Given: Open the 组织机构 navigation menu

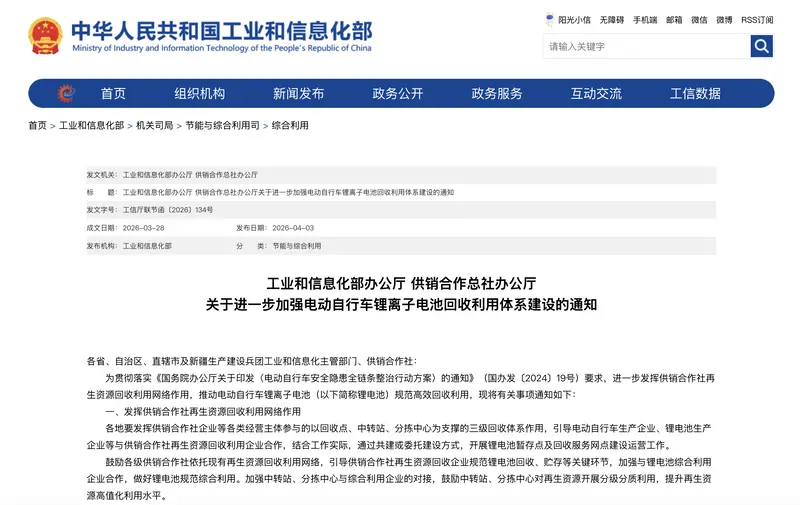Looking at the screenshot, I should point(200,94).
